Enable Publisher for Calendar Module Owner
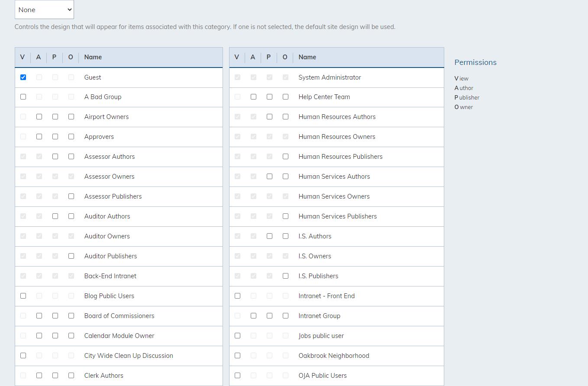 tap(55, 336)
